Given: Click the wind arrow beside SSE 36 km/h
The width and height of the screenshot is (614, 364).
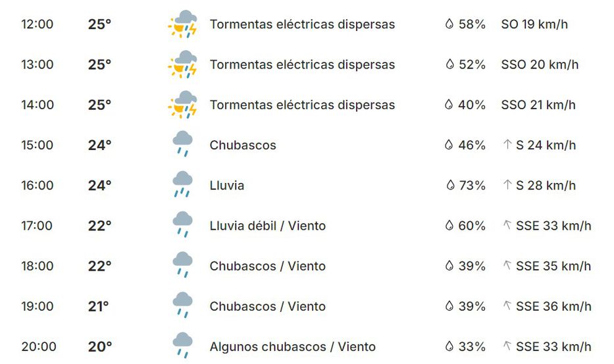Looking at the screenshot, I should (507, 306).
